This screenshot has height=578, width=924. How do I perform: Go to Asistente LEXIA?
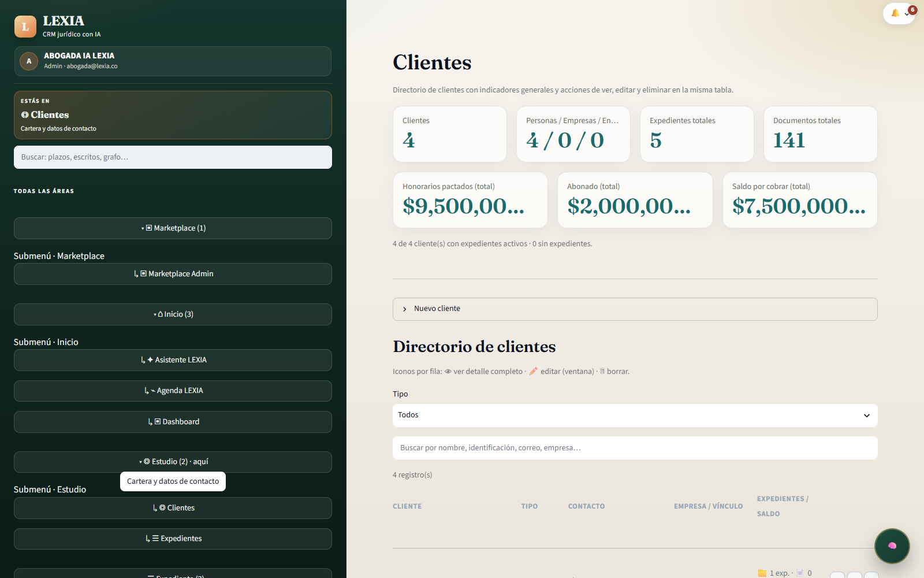click(x=173, y=360)
